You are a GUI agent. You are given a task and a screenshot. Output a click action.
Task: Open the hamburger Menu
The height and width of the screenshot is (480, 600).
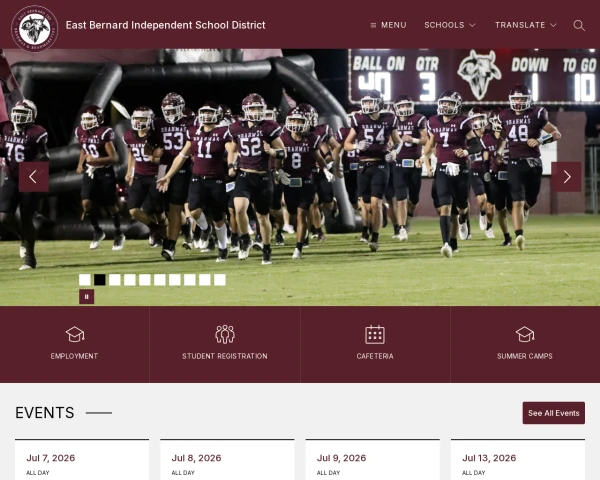coord(388,25)
